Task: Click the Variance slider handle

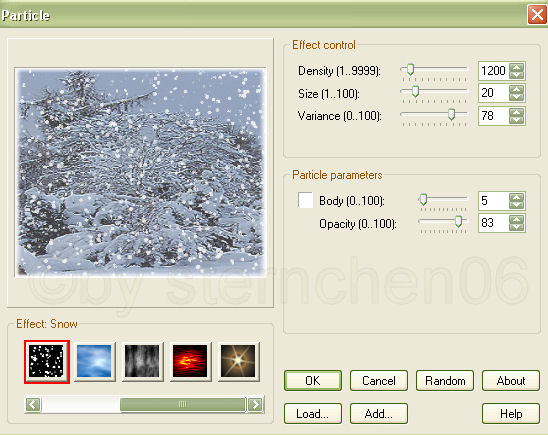Action: coord(452,114)
